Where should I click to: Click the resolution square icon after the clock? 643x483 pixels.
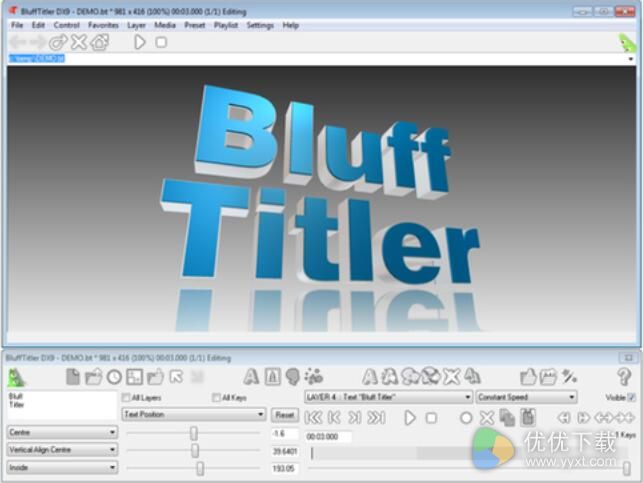[x=135, y=377]
